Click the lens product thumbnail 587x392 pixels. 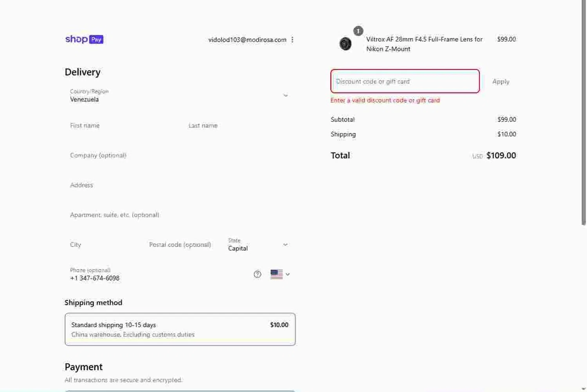click(x=345, y=44)
